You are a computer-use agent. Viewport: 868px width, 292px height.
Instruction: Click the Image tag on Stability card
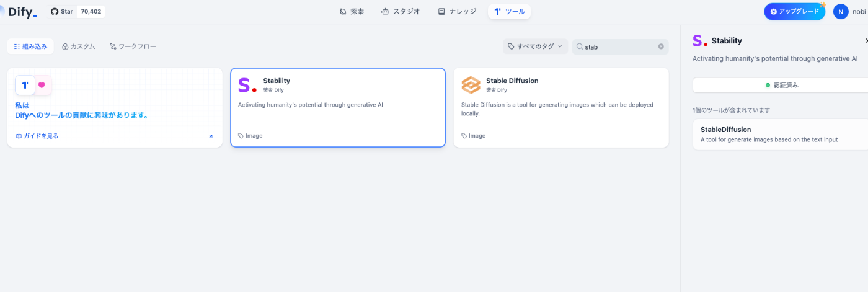(x=250, y=136)
